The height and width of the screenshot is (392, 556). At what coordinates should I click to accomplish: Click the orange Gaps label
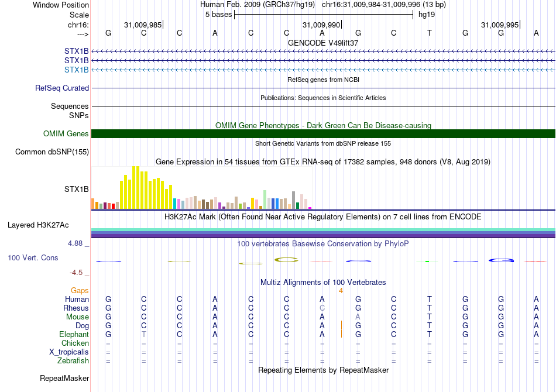(x=80, y=291)
